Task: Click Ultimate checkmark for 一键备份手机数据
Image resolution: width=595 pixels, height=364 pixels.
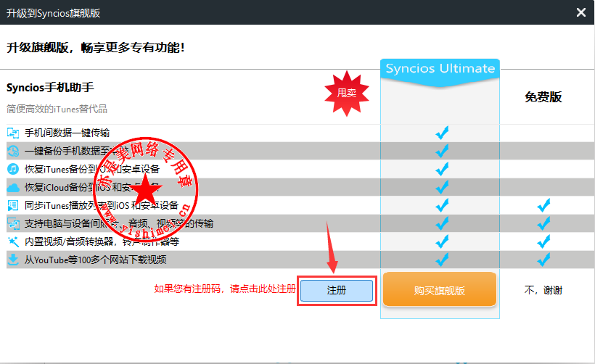Action: pyautogui.click(x=442, y=151)
